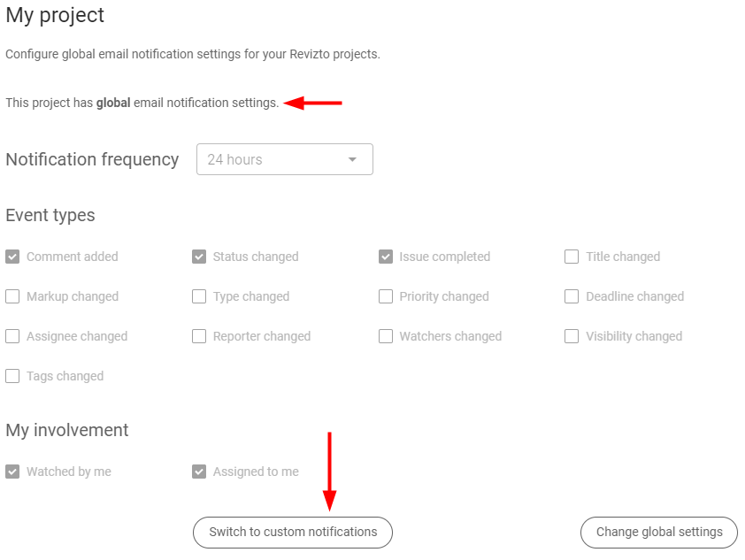
Task: Click Switch to custom notifications button
Action: 293,532
